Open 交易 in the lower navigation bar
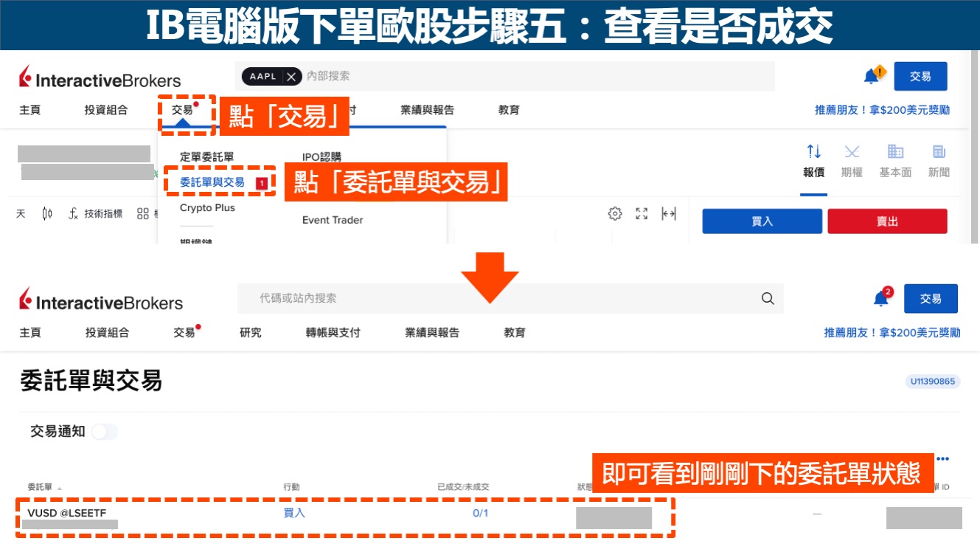The width and height of the screenshot is (980, 541). click(x=184, y=333)
